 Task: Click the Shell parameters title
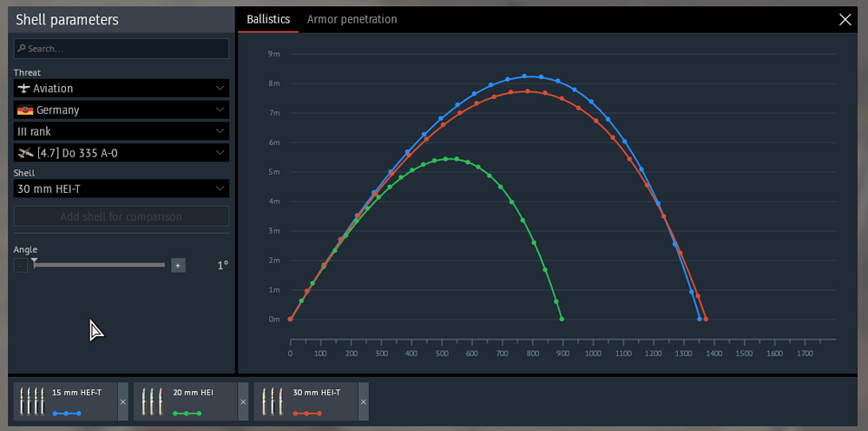coord(67,20)
